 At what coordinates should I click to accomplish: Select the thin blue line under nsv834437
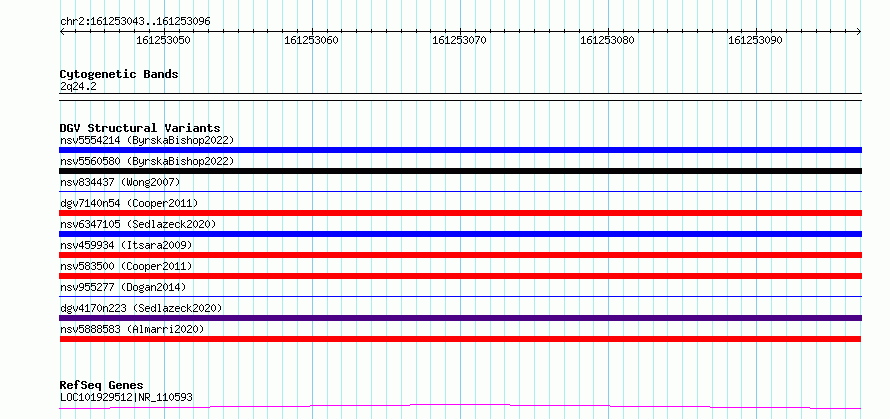point(460,192)
